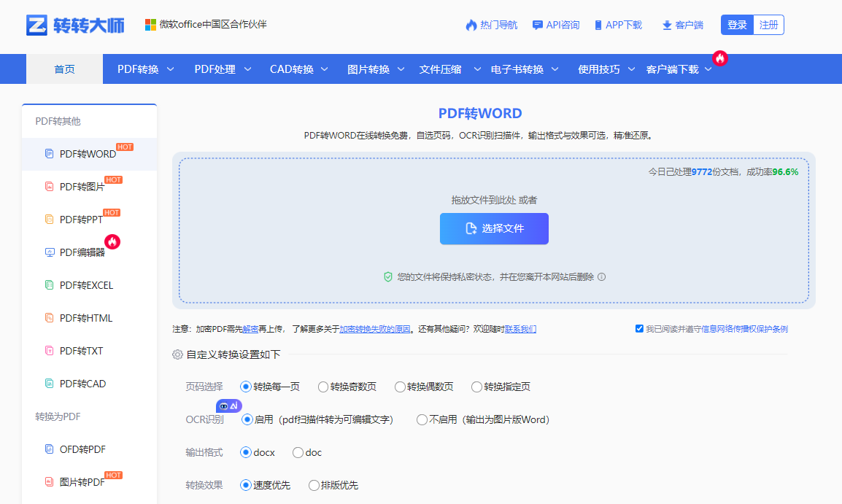This screenshot has width=842, height=504.
Task: Click the AI badge above OCR识别
Action: 229,406
